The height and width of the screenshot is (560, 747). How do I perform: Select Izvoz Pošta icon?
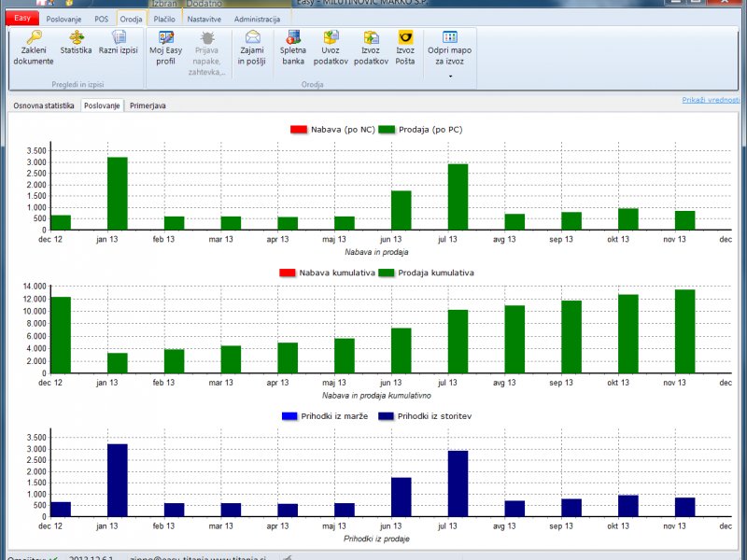pos(405,38)
